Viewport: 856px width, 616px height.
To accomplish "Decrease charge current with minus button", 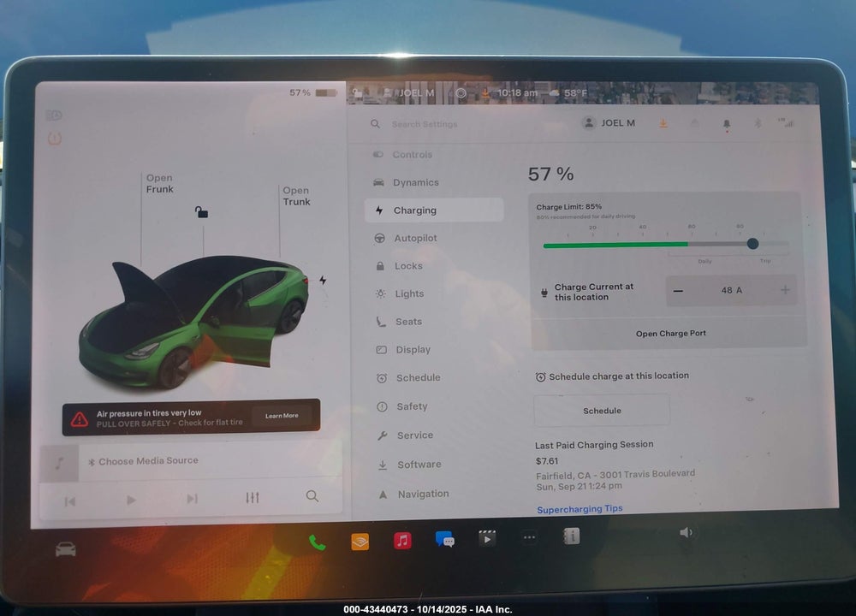I will [x=678, y=291].
